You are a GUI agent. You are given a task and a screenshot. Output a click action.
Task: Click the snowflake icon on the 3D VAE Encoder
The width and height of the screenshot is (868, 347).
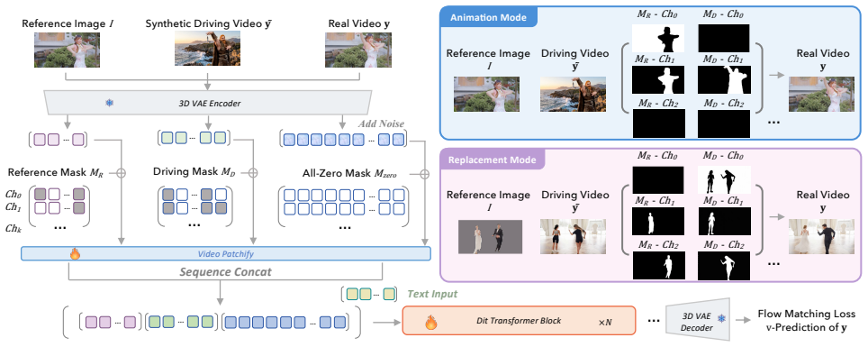(110, 103)
